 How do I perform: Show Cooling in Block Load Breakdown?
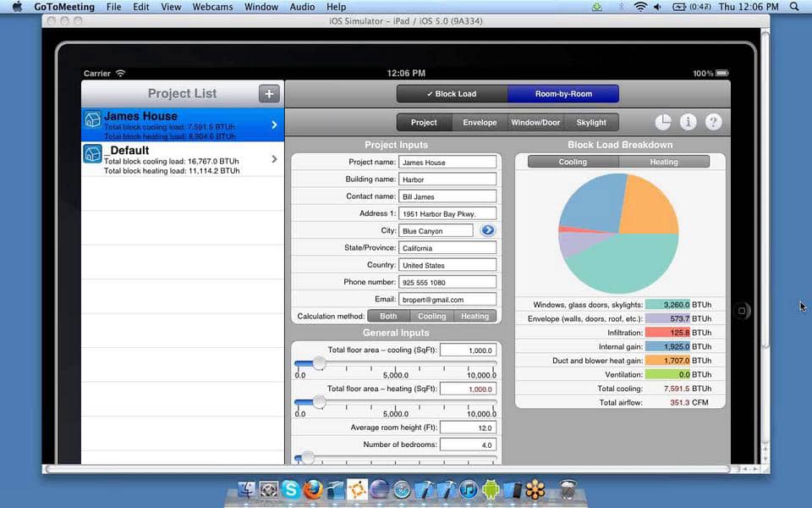coord(573,162)
